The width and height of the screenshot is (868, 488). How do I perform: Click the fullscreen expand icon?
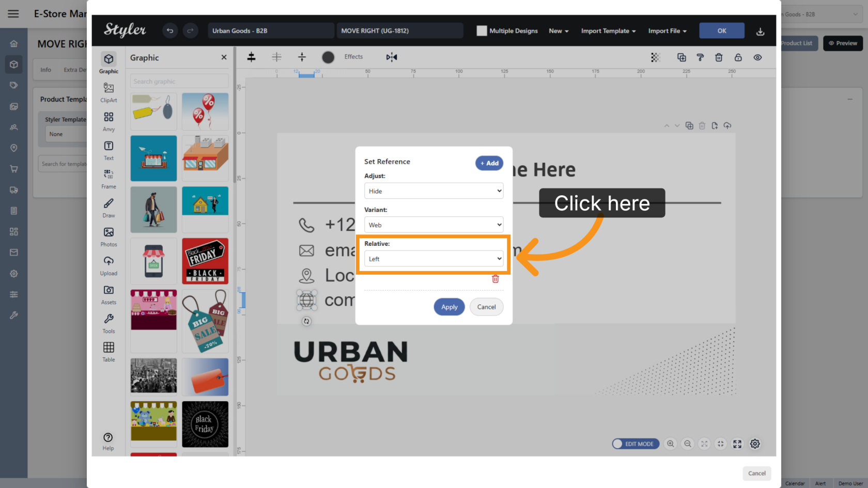[737, 444]
